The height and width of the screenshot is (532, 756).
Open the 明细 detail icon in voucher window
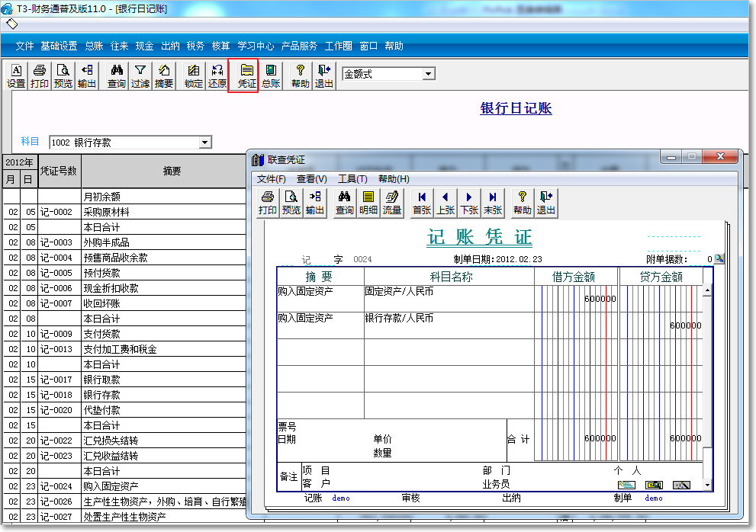tap(368, 203)
